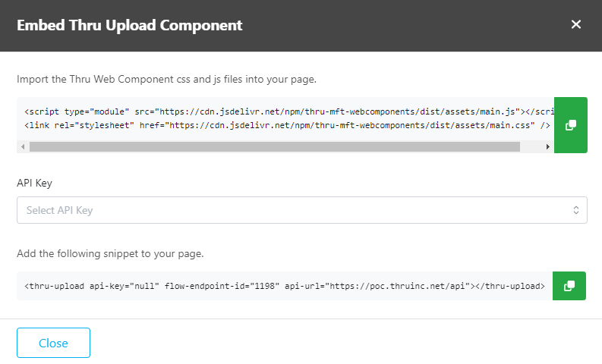Click the "Embed Thru Upload Component" dialog title
The height and width of the screenshot is (364, 602).
tap(130, 25)
